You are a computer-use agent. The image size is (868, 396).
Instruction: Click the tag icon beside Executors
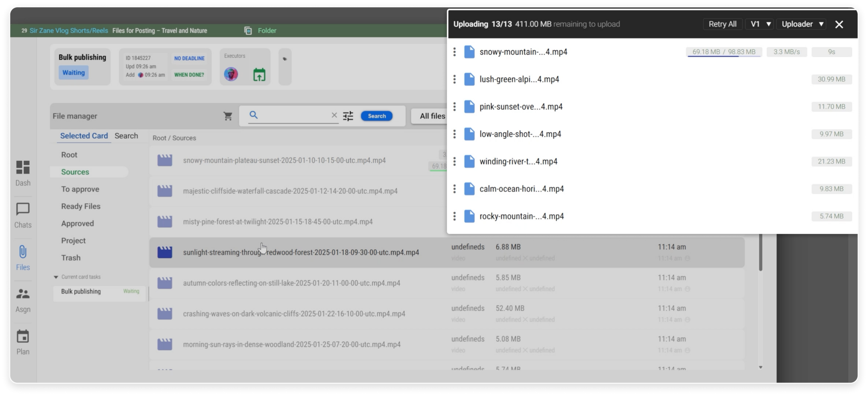tap(285, 59)
